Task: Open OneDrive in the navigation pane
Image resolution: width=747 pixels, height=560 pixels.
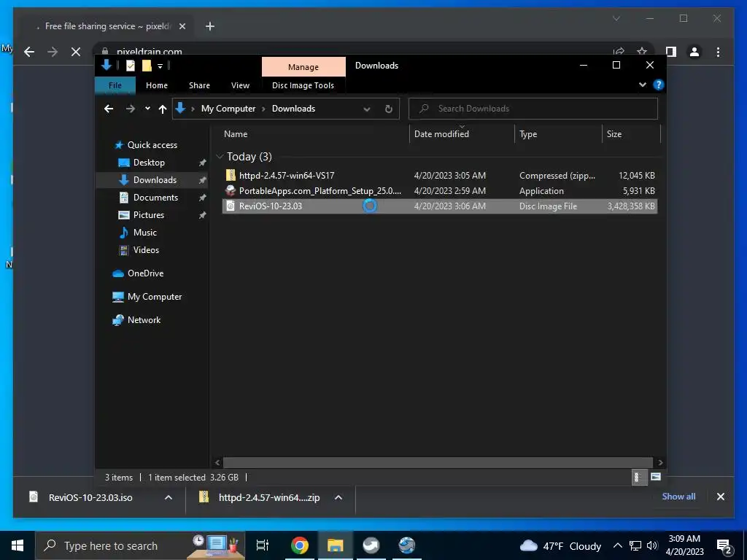Action: (145, 273)
